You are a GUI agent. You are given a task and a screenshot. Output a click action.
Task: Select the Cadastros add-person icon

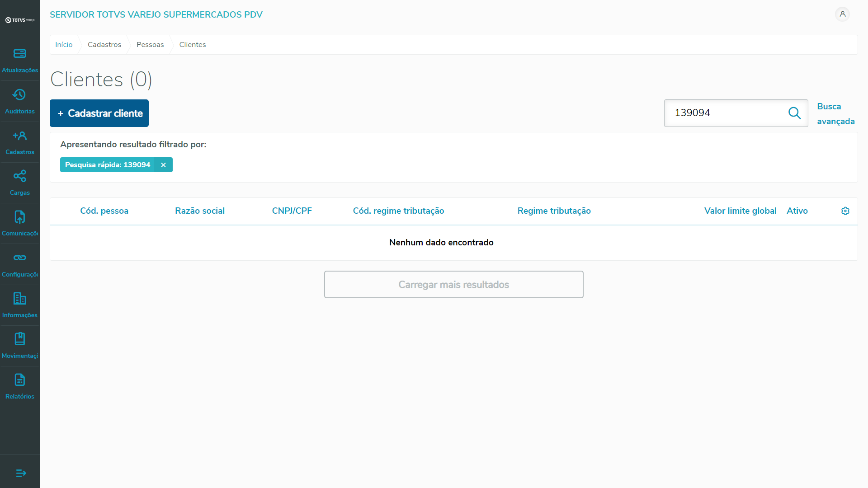tap(19, 136)
